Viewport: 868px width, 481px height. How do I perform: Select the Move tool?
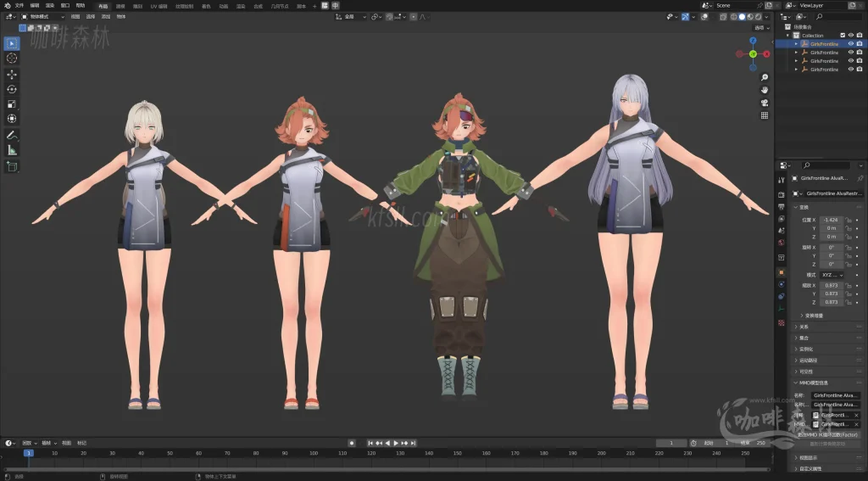12,75
